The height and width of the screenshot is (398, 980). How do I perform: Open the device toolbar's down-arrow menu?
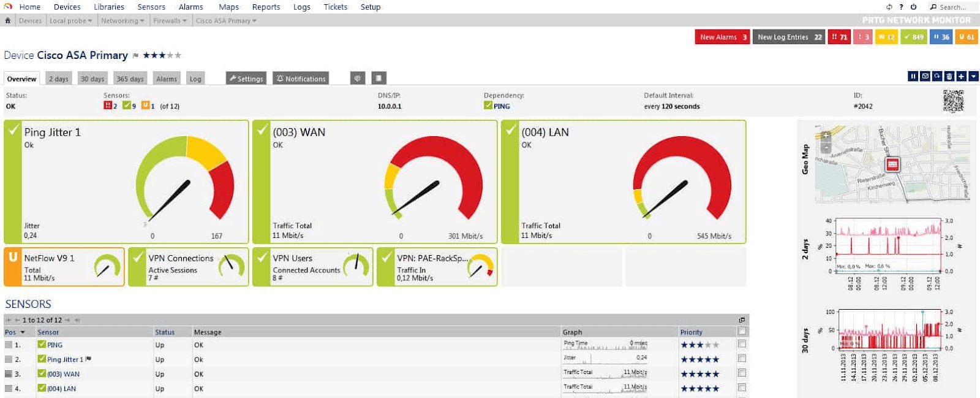point(973,76)
